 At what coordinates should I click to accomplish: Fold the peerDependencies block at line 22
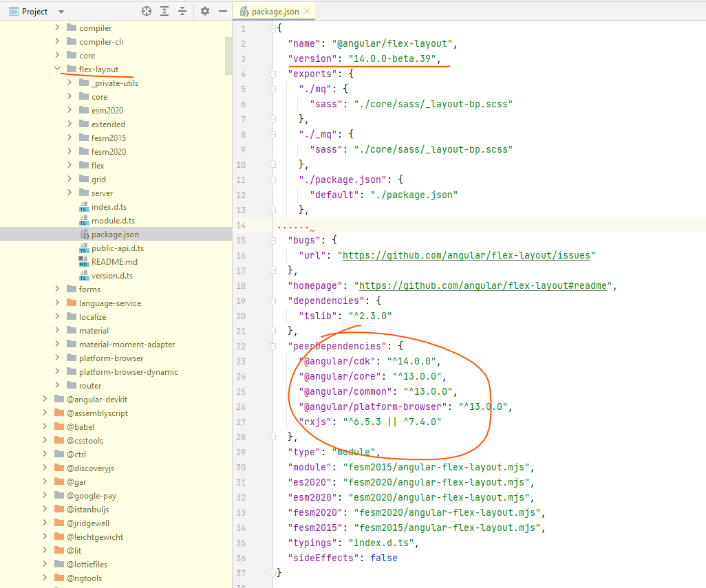(273, 346)
